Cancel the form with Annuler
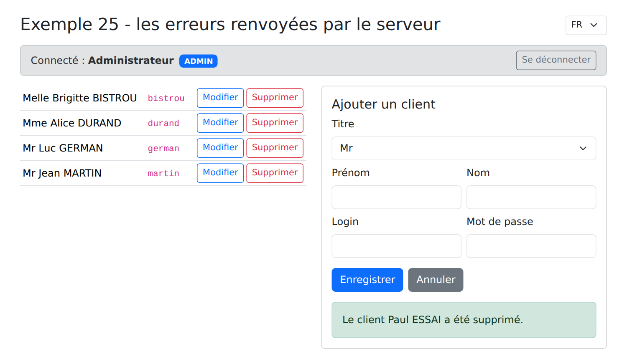The width and height of the screenshot is (627, 364). tap(436, 280)
